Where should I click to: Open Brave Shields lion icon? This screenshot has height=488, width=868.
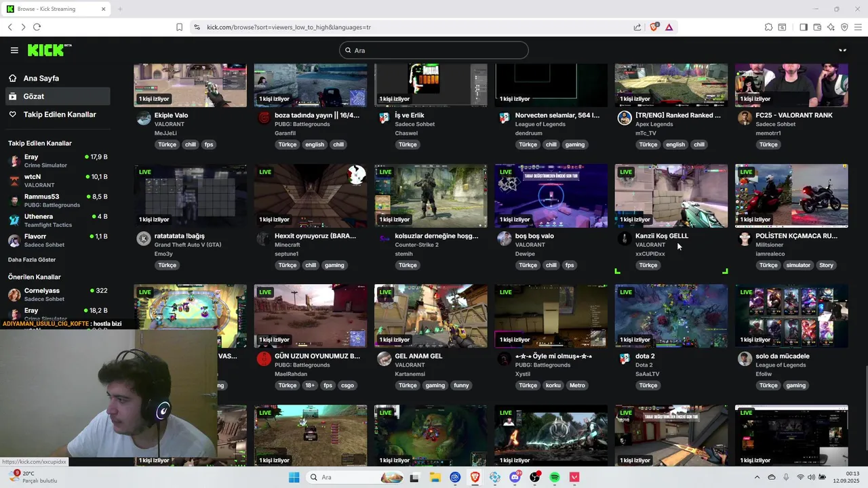tap(654, 27)
